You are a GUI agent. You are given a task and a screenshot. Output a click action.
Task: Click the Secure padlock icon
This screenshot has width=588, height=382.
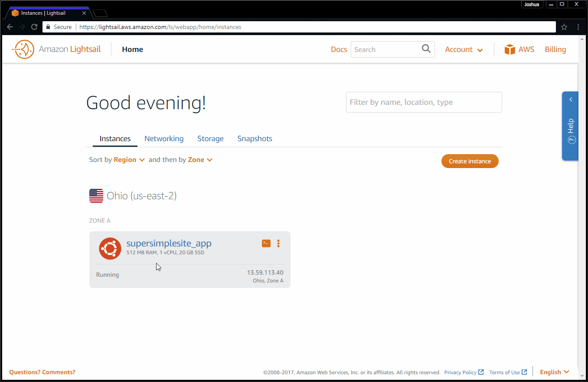[x=48, y=27]
